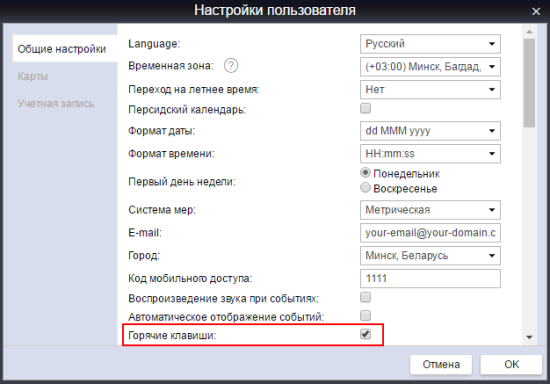Image resolution: width=550 pixels, height=384 pixels.
Task: Open the Система мер dropdown
Action: 430,210
